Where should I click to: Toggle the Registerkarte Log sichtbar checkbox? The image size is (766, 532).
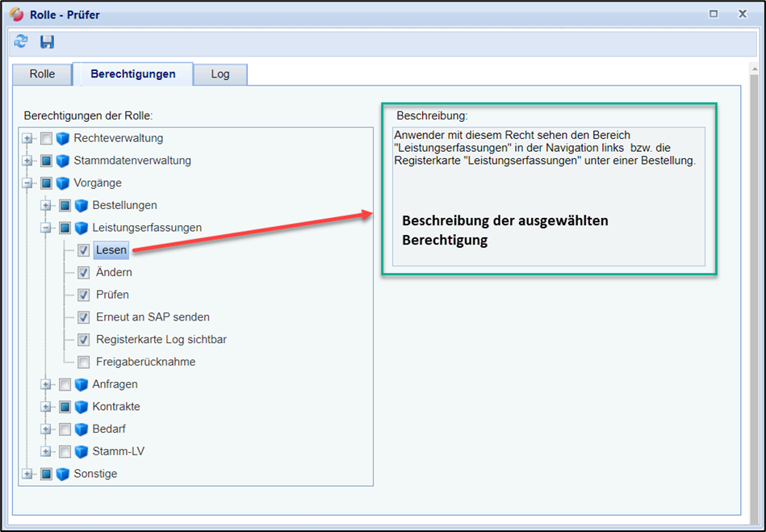point(84,340)
